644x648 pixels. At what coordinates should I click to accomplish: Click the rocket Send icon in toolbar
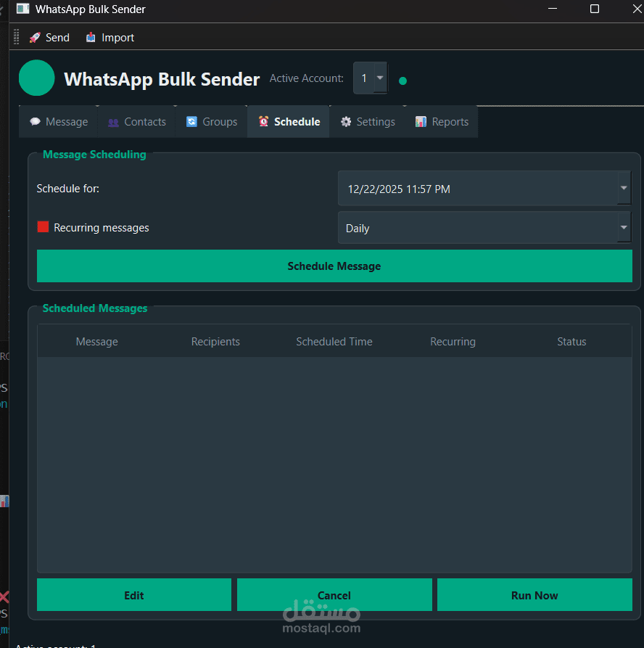click(x=35, y=38)
